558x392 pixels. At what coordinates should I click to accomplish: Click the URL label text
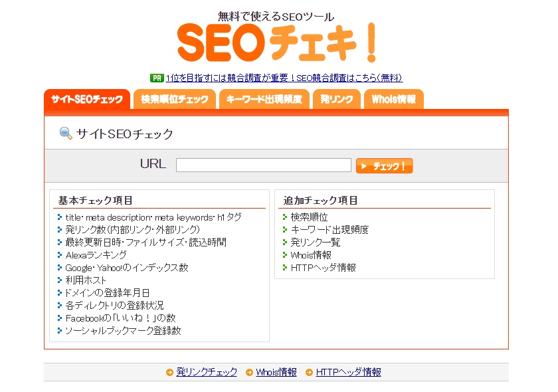tap(153, 164)
